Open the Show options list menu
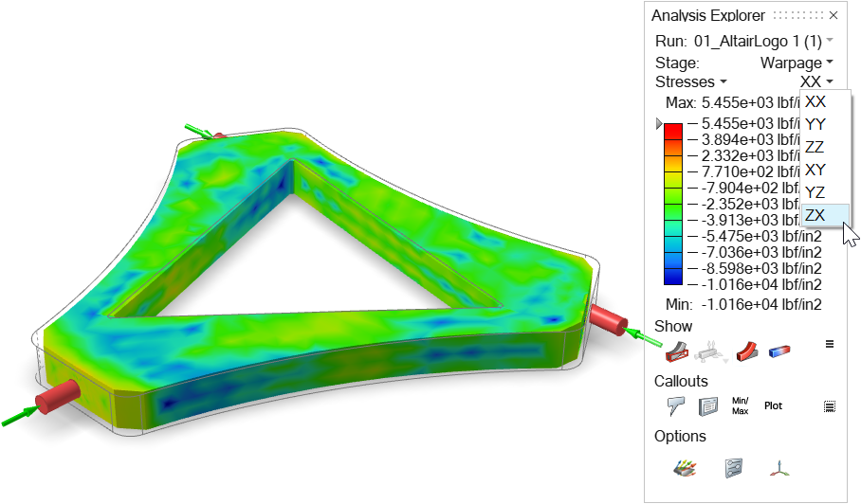 point(830,344)
